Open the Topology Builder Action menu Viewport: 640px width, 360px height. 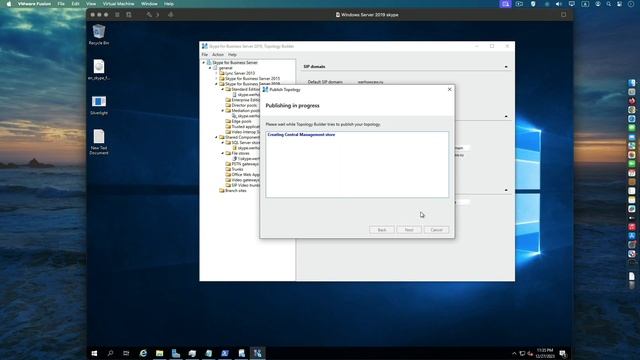(x=218, y=54)
